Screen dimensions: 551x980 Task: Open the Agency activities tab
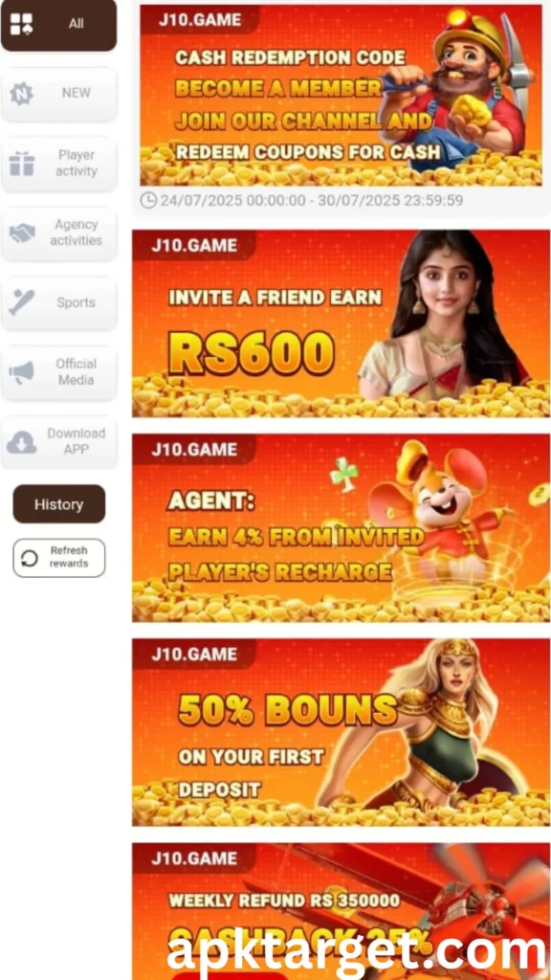58,234
